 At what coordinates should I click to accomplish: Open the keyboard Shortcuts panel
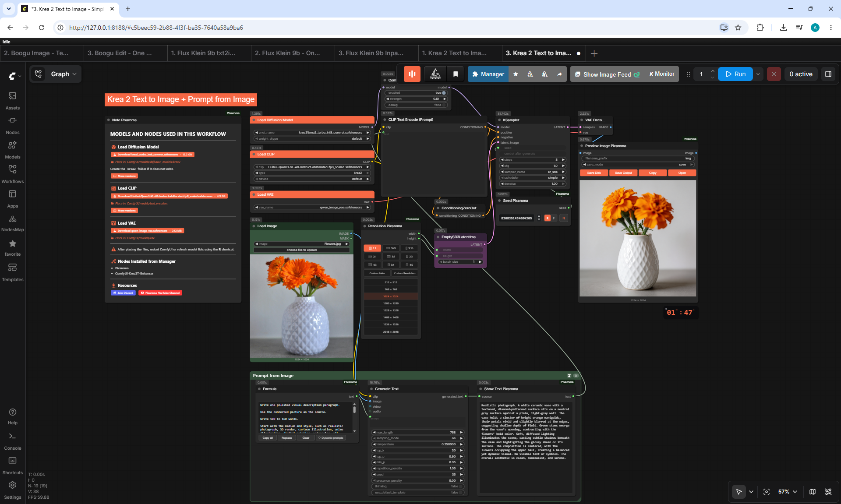[x=13, y=466]
